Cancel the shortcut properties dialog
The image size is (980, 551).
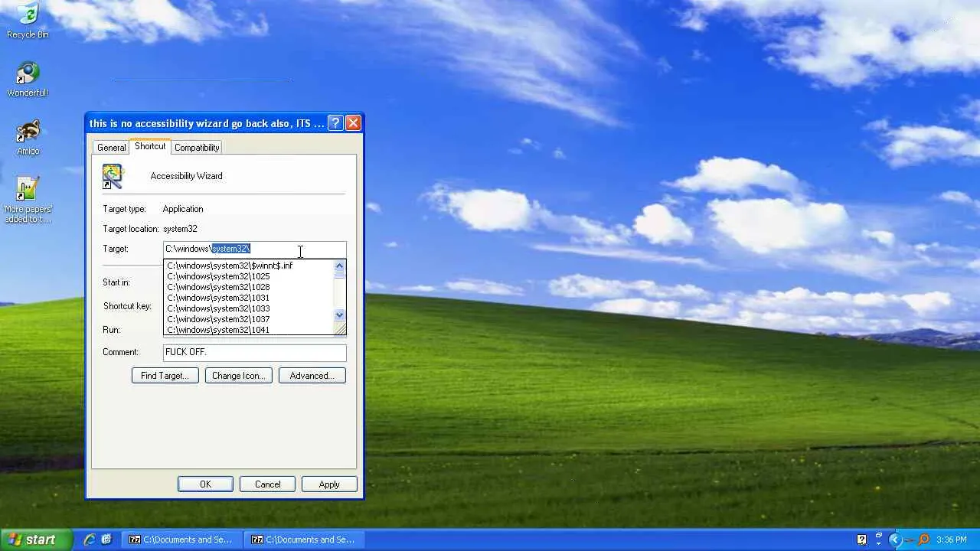click(268, 484)
